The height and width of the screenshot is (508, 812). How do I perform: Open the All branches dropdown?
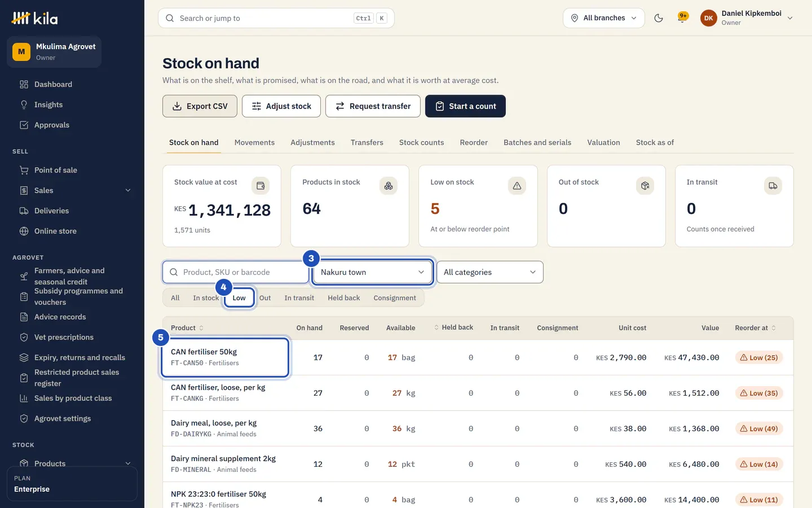tap(604, 18)
